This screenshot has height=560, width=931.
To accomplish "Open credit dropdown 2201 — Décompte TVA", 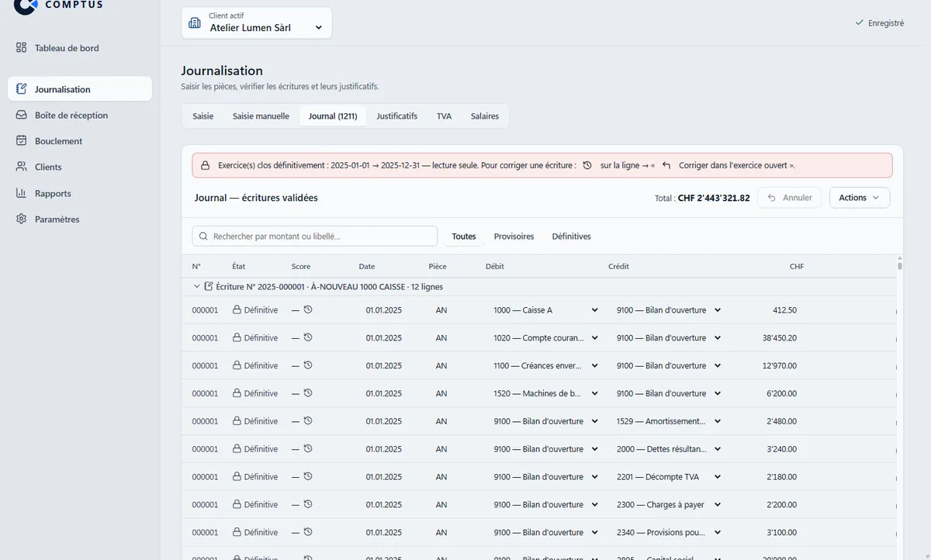I will [x=669, y=477].
